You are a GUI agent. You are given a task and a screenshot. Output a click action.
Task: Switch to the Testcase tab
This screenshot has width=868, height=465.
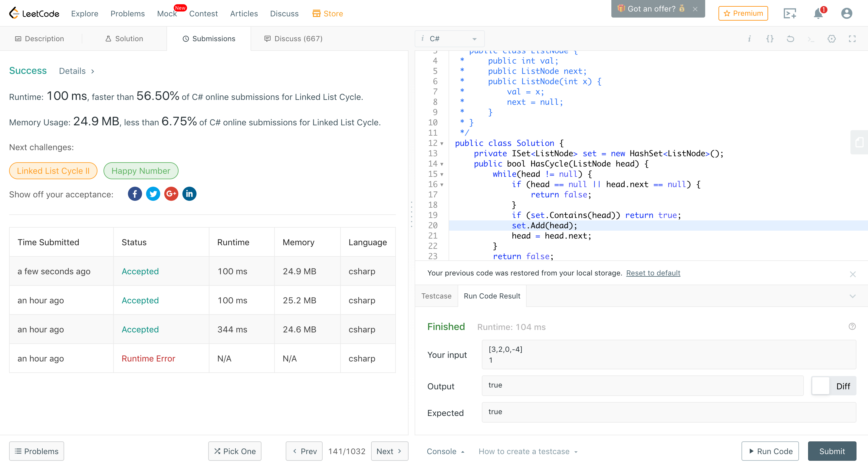(436, 296)
